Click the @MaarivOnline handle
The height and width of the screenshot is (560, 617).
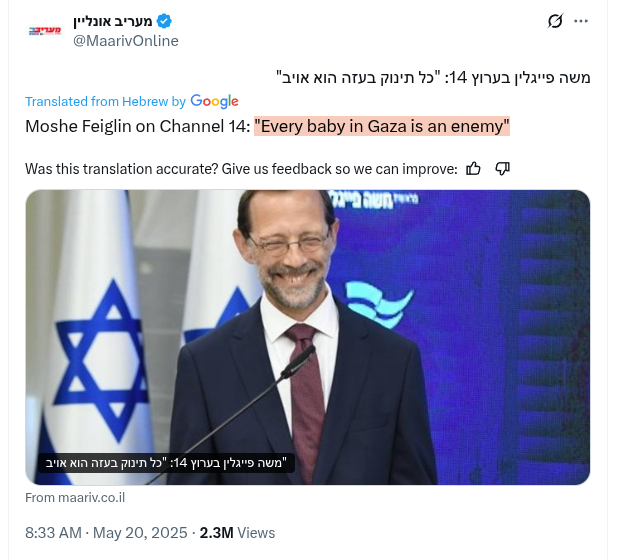click(126, 41)
